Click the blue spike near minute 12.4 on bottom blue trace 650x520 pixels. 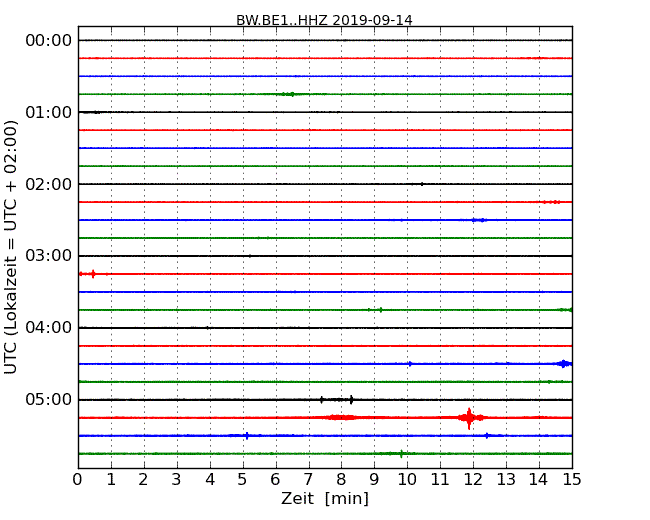point(487,435)
